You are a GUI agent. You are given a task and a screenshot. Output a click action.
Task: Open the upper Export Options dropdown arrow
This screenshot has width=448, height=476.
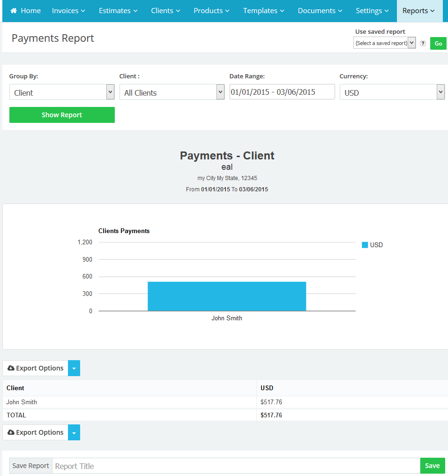(74, 368)
